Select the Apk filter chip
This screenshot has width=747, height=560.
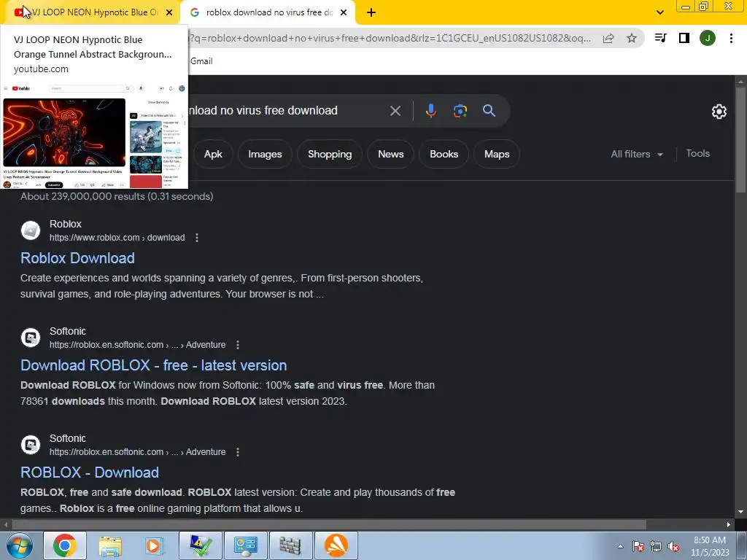[213, 155]
